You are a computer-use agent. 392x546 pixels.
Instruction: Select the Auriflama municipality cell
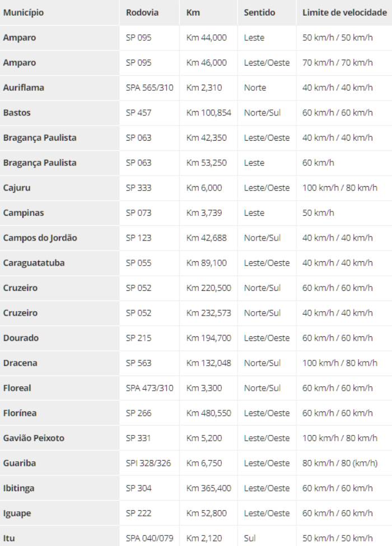24,87
